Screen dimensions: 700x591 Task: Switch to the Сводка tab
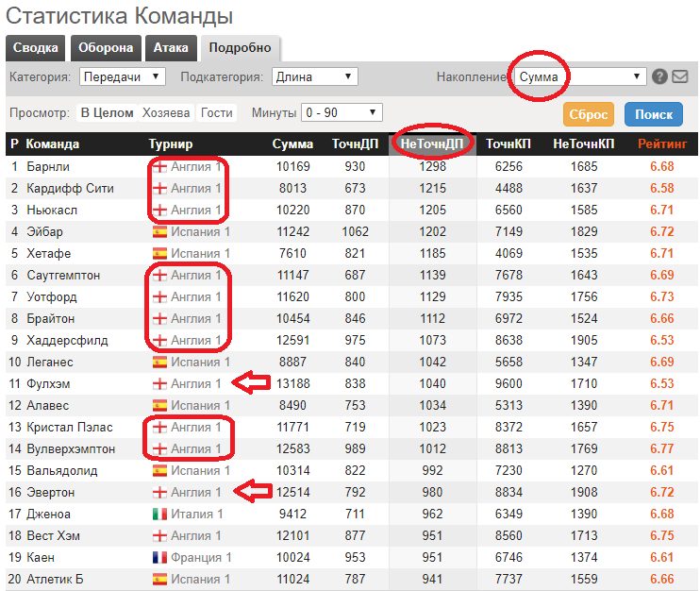click(36, 48)
